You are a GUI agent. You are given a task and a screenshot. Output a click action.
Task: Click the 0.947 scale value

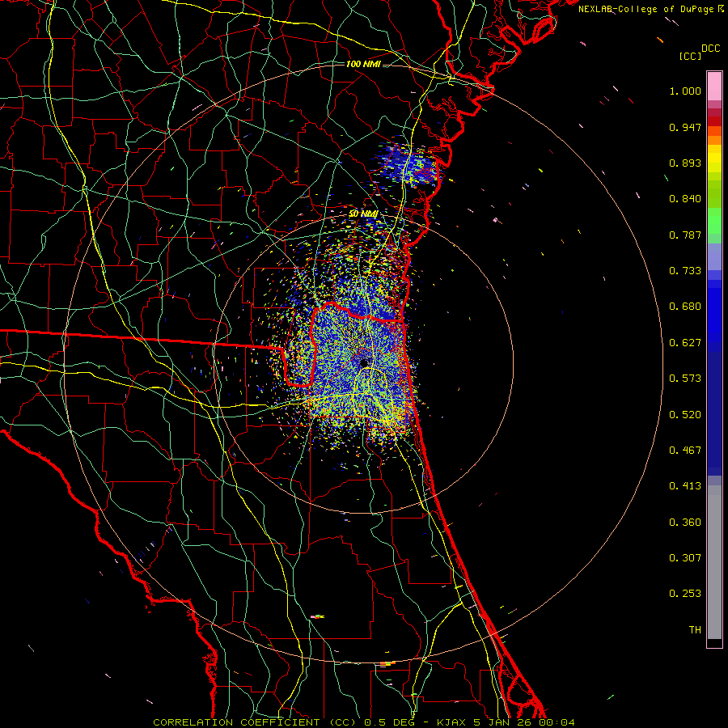685,127
